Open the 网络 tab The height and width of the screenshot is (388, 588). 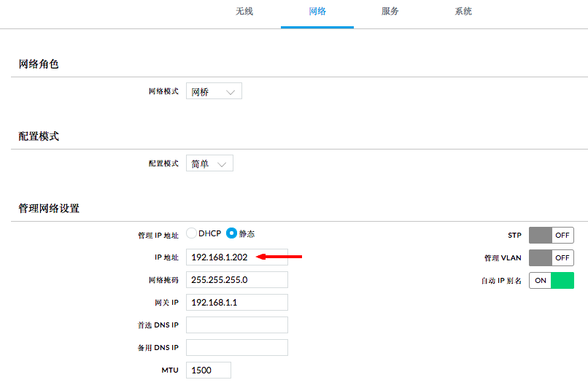click(x=317, y=12)
